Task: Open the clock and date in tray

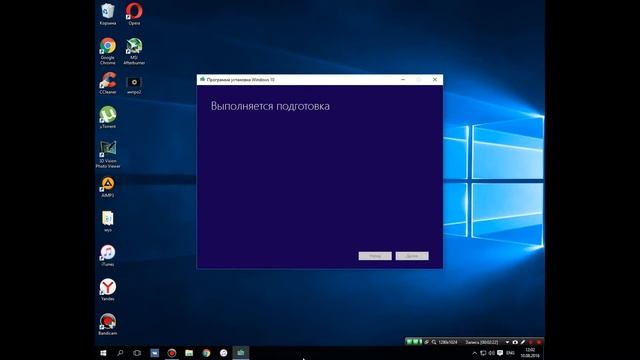Action: click(x=530, y=353)
